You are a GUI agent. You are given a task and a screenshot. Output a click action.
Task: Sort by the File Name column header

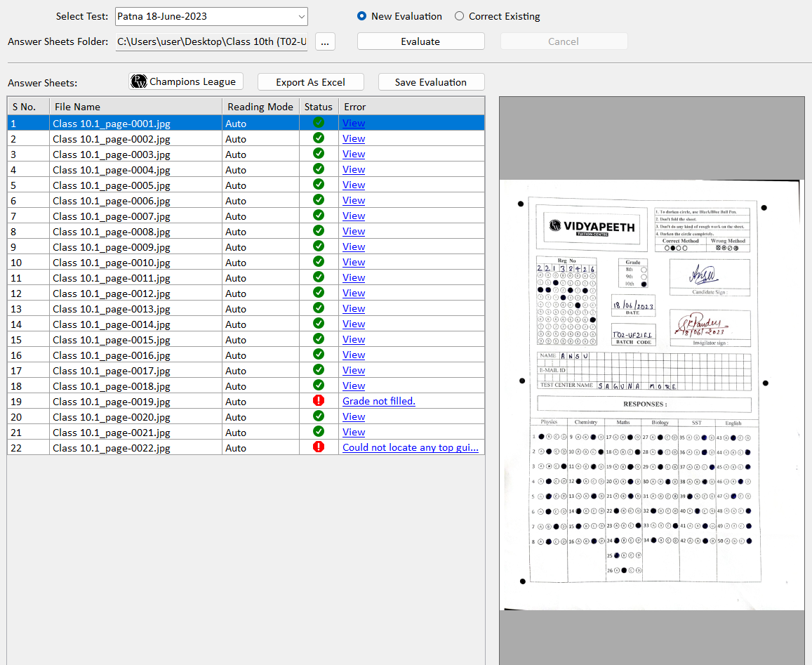(x=135, y=107)
